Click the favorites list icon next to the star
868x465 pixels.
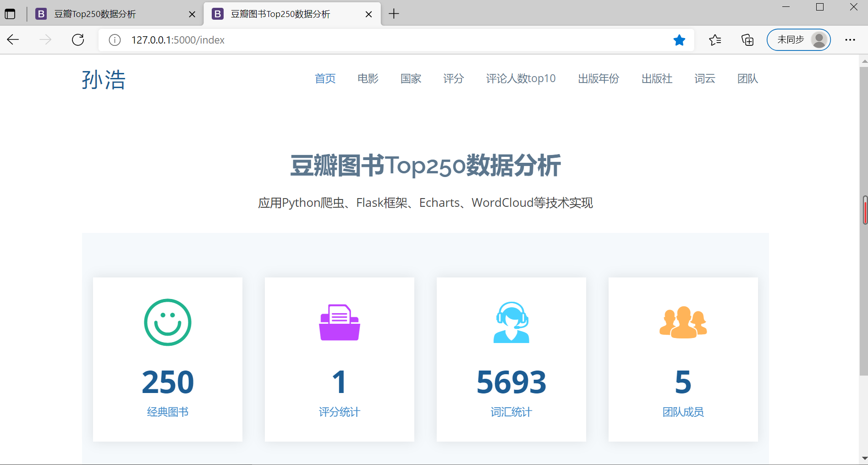(714, 40)
